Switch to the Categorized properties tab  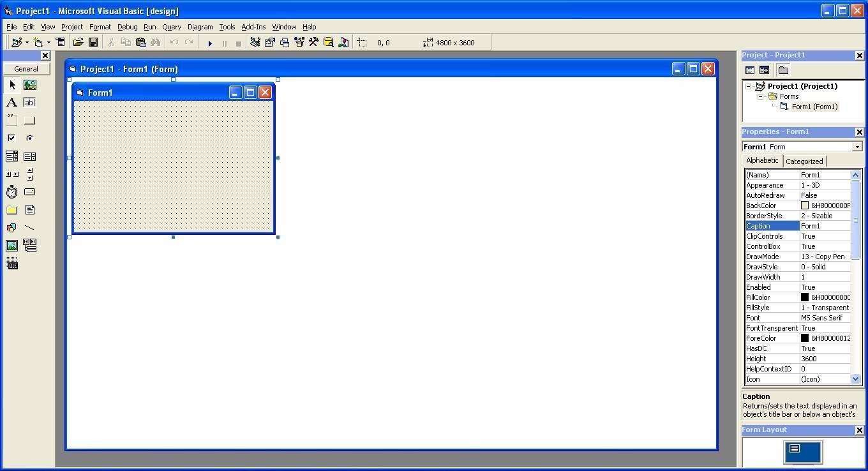coord(804,161)
